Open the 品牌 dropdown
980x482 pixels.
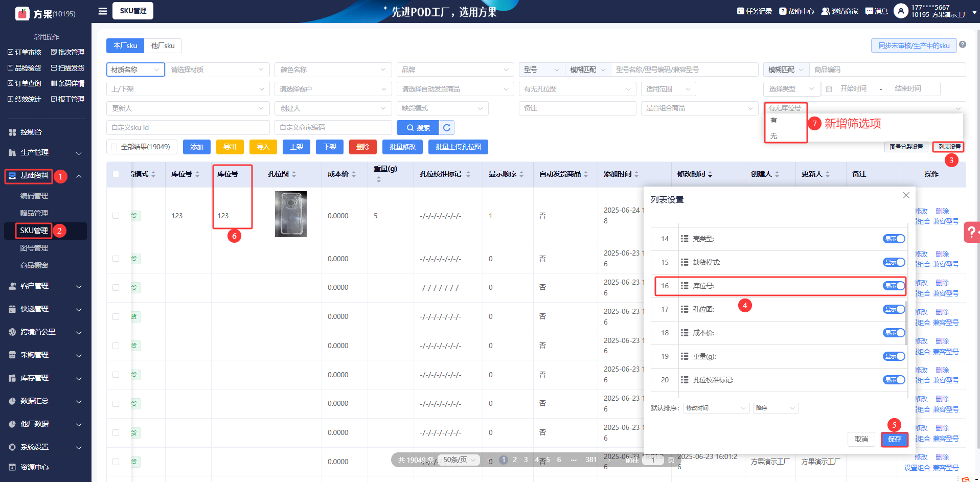[455, 70]
